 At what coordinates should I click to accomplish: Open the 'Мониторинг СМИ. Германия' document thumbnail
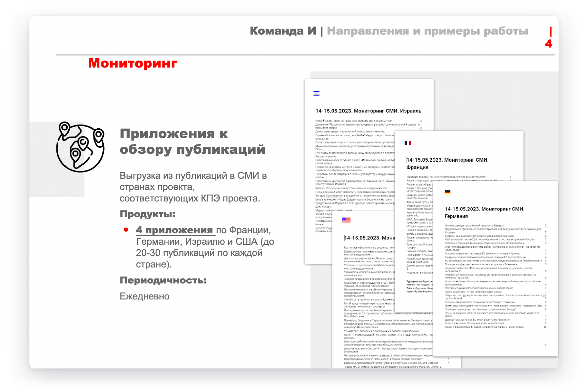point(495,269)
